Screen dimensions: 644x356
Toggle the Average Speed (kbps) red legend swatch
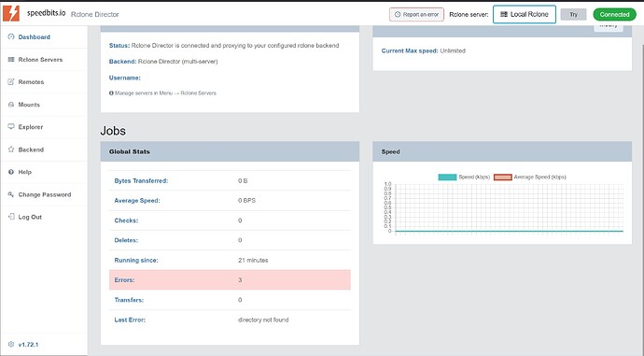[x=503, y=178]
